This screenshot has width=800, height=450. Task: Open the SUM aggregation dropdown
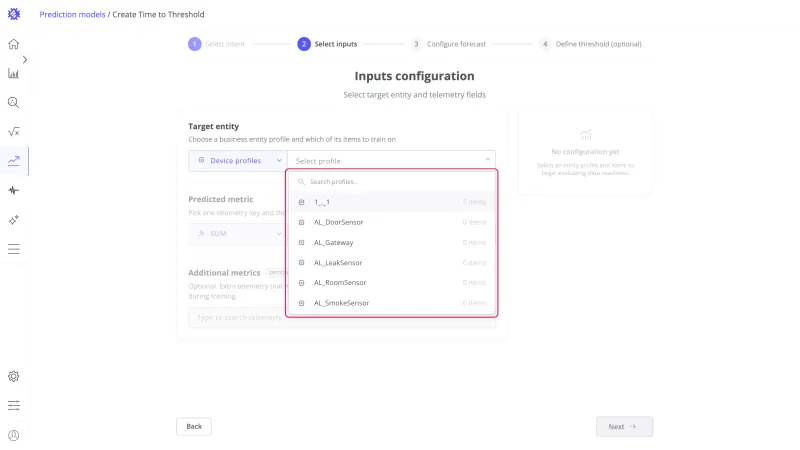pyautogui.click(x=238, y=234)
